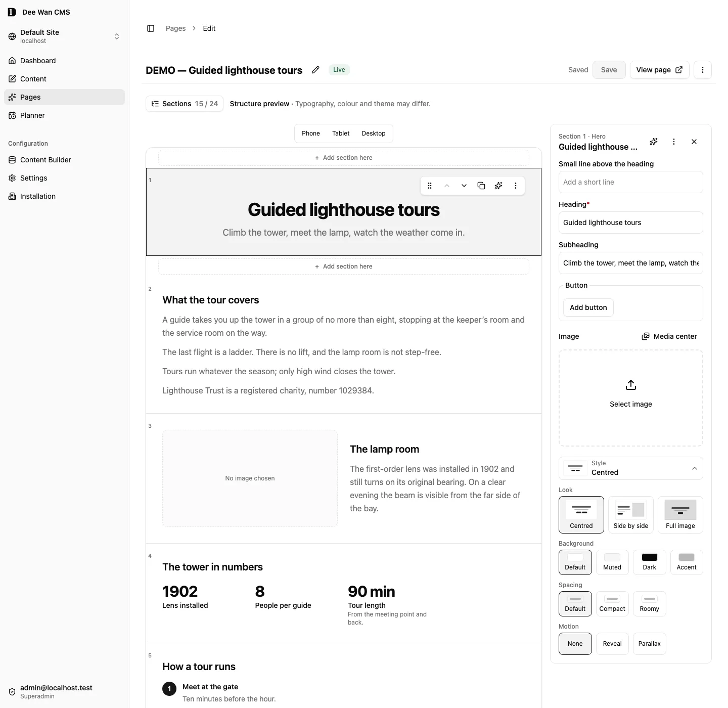Choose Compact spacing
The width and height of the screenshot is (728, 708).
coord(612,604)
